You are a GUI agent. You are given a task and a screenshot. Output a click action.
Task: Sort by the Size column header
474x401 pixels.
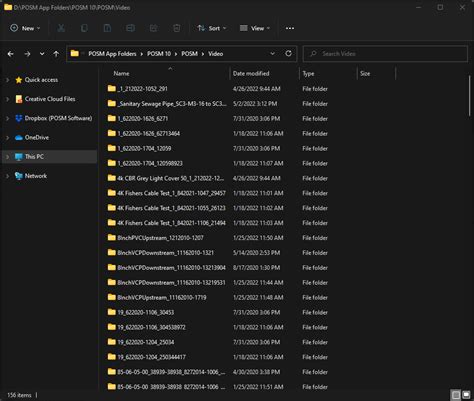(x=365, y=73)
